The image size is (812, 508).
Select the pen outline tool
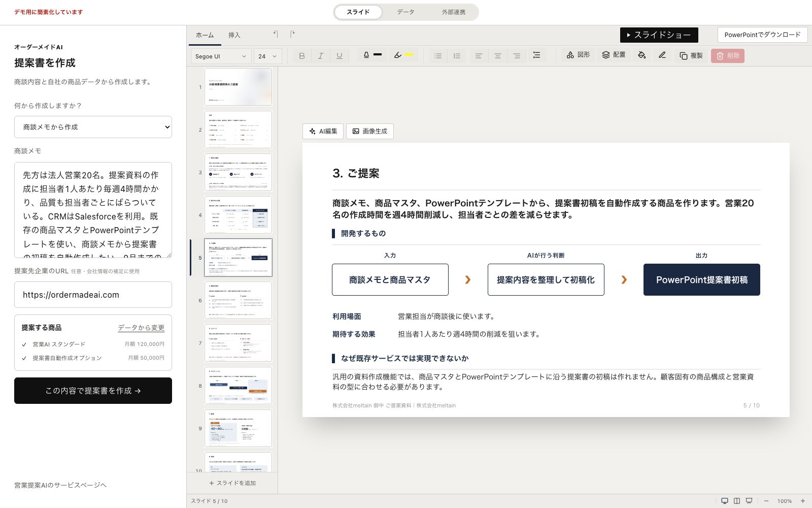point(662,55)
